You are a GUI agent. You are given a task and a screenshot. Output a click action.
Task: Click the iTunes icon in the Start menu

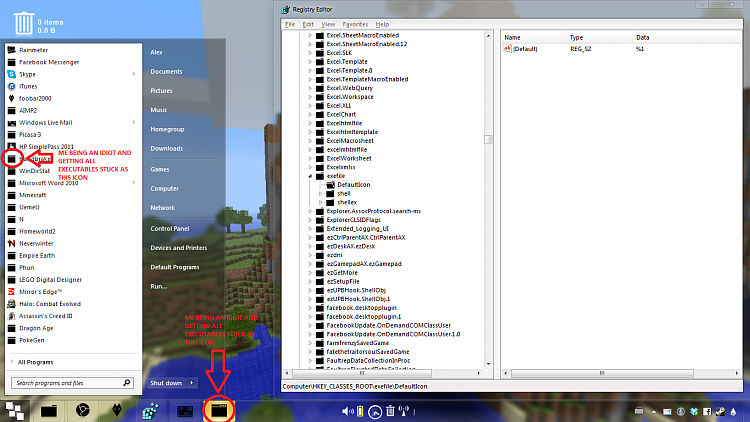coord(11,86)
